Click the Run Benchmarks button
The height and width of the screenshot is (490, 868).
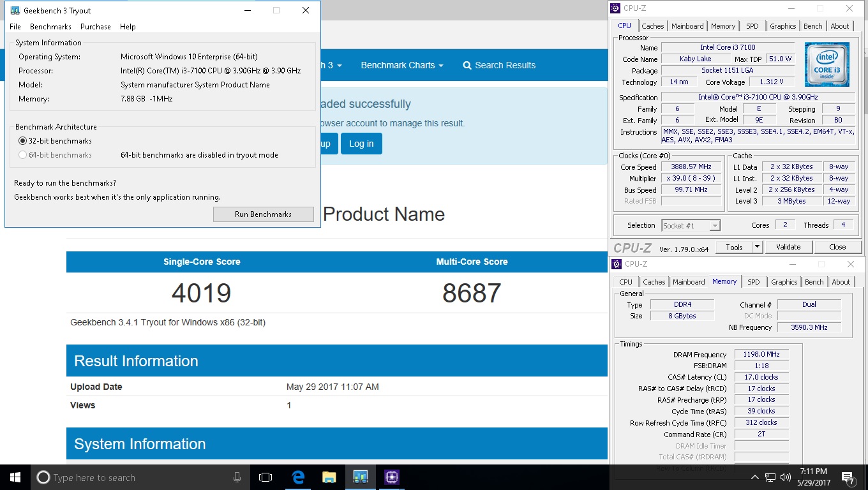[x=263, y=214]
